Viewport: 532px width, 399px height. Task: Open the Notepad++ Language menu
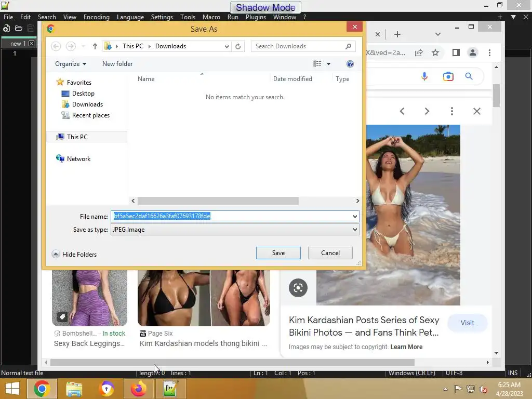point(130,17)
